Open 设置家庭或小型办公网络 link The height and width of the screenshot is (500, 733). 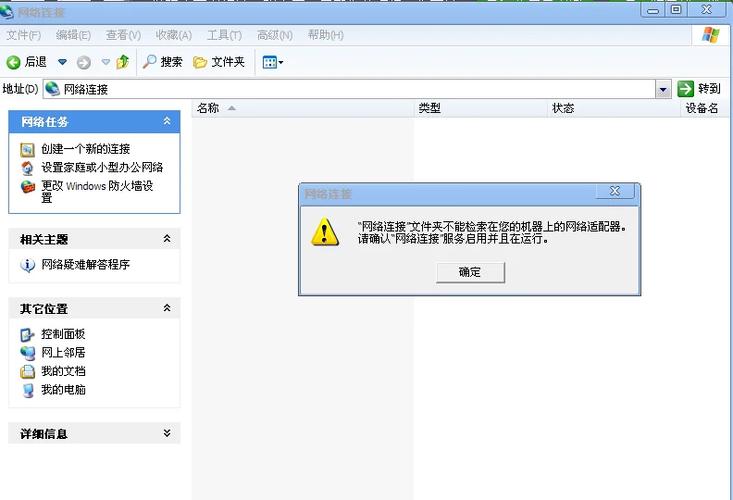102,167
